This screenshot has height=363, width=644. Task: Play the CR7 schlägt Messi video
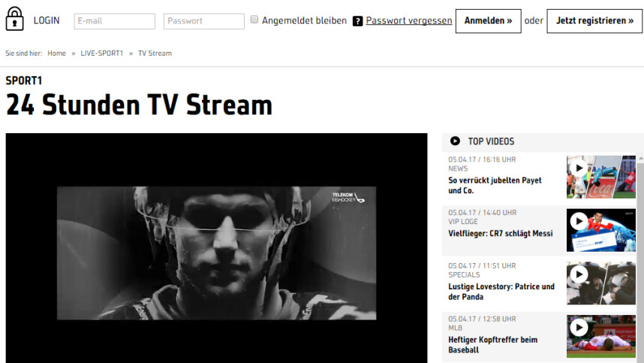pos(579,221)
